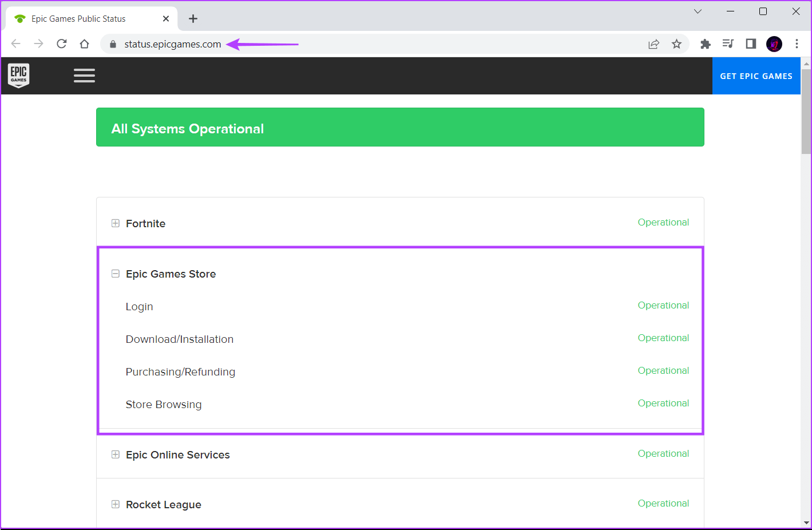Screen dimensions: 812x530
Task: Open the Chrome profile avatar
Action: coord(774,44)
